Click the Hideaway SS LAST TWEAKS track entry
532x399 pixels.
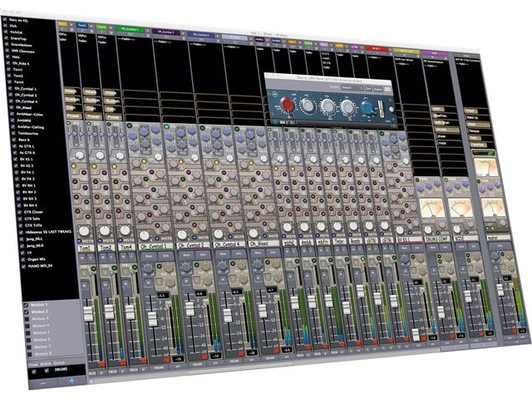pos(49,232)
